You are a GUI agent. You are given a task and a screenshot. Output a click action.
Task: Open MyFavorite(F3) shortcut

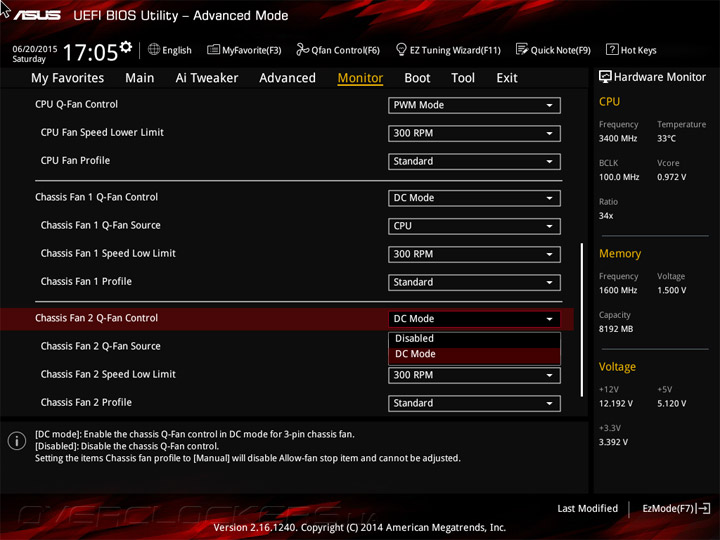click(244, 50)
